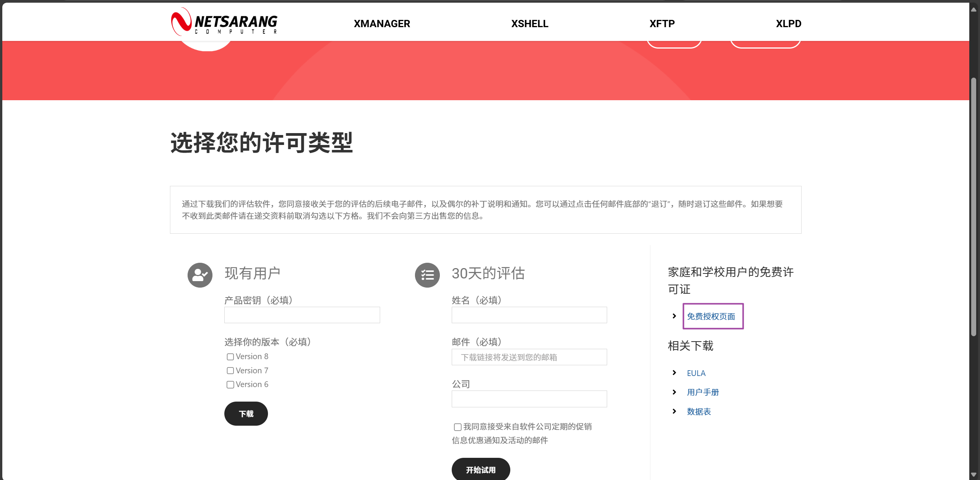Click the 现有用户 heading
Image resolution: width=980 pixels, height=480 pixels.
(252, 273)
